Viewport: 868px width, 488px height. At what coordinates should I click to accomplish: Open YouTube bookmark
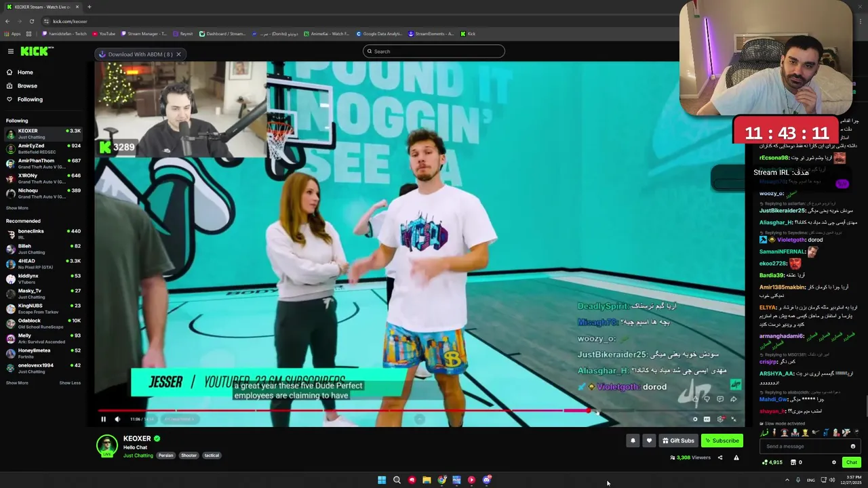point(104,33)
